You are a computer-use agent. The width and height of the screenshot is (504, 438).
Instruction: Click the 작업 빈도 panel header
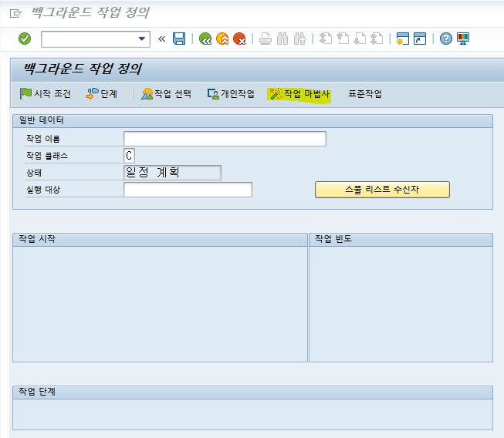click(401, 240)
